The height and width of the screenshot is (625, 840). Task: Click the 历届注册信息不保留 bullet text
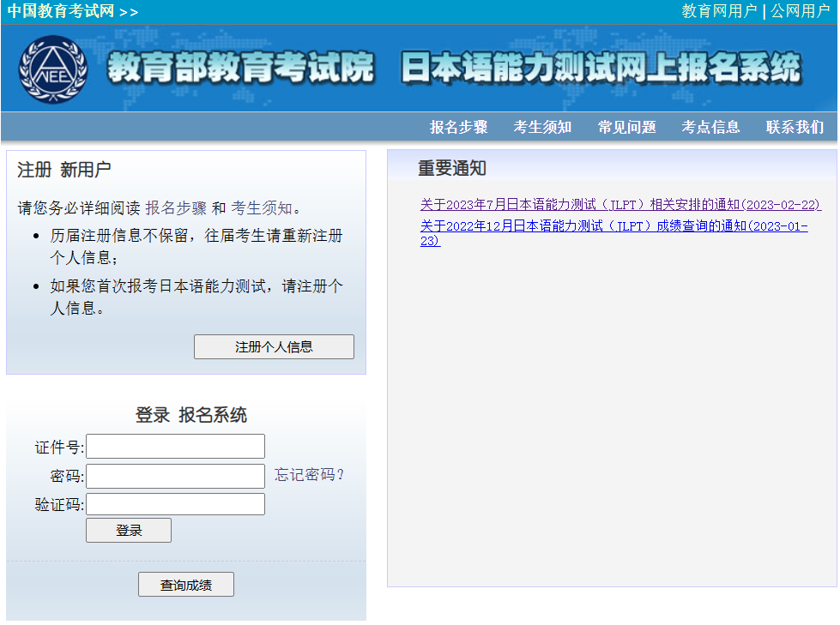(x=196, y=247)
